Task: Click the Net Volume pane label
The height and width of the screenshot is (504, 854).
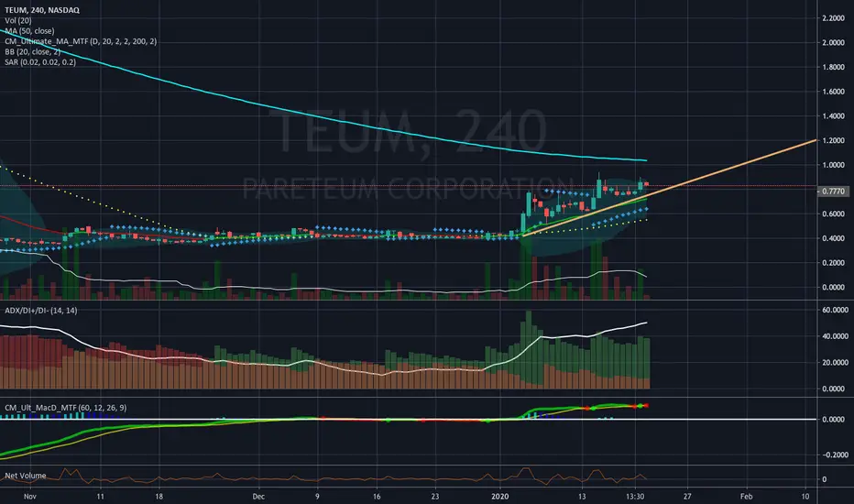Action: (25, 475)
